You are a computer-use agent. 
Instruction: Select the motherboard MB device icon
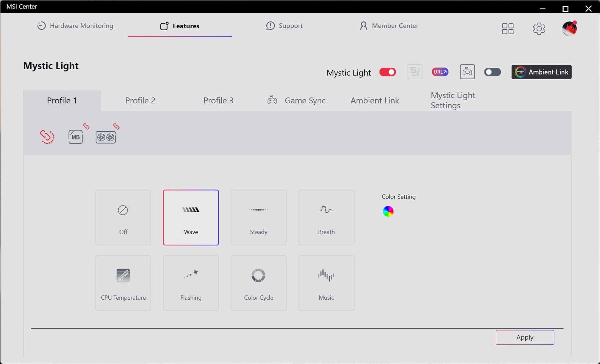tap(75, 137)
